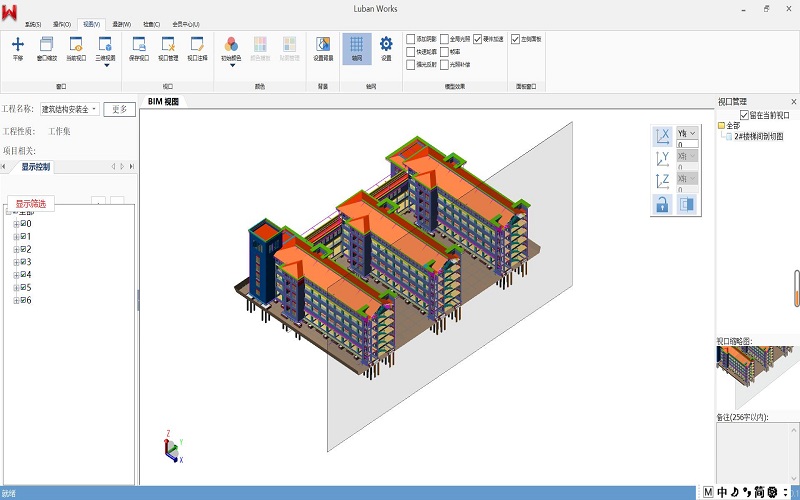
Task: Click the X axis offset value field
Action: pos(687,144)
